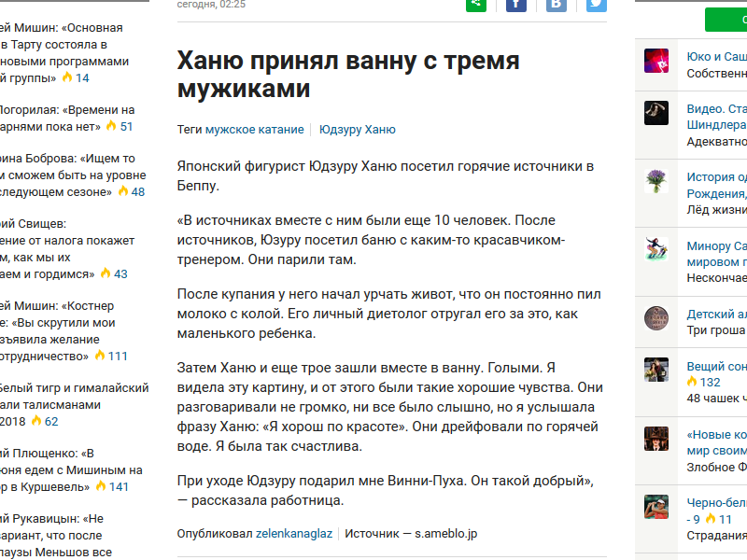
Task: Open author zelenkanaglaz profile
Action: (x=294, y=534)
